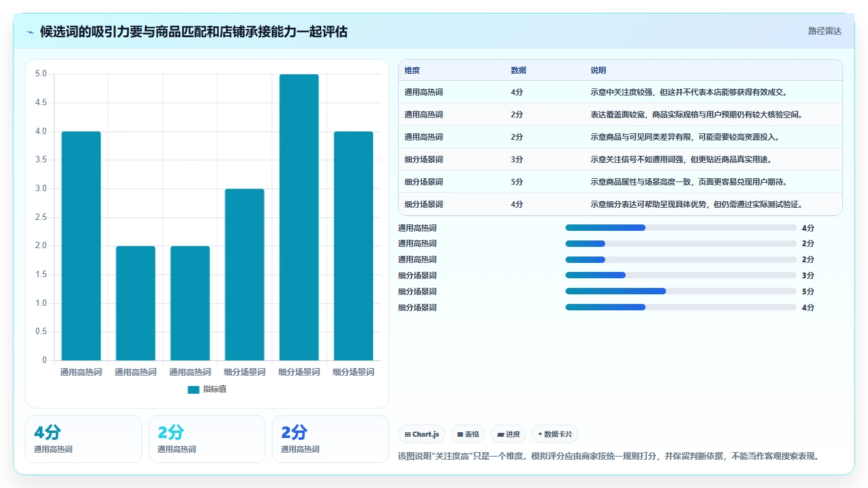Image resolution: width=868 pixels, height=488 pixels.
Task: Select the row saying 表达覆盖面较宽
Action: tap(620, 114)
